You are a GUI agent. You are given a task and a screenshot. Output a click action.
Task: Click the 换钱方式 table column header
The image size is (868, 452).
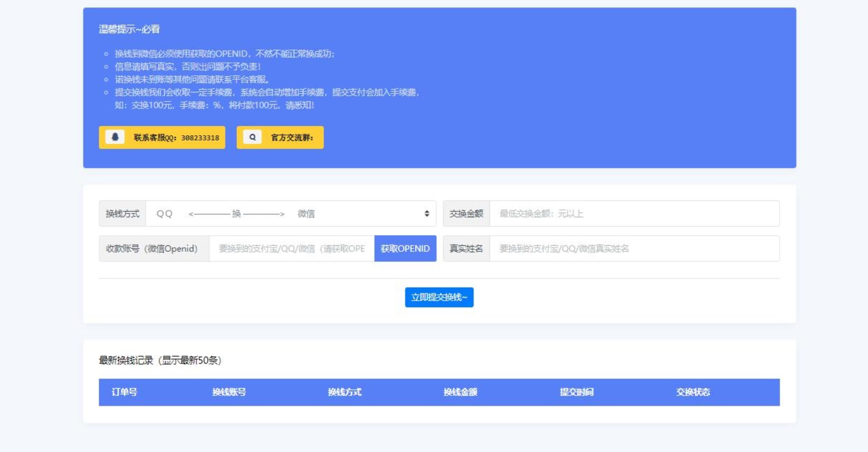[x=345, y=392]
